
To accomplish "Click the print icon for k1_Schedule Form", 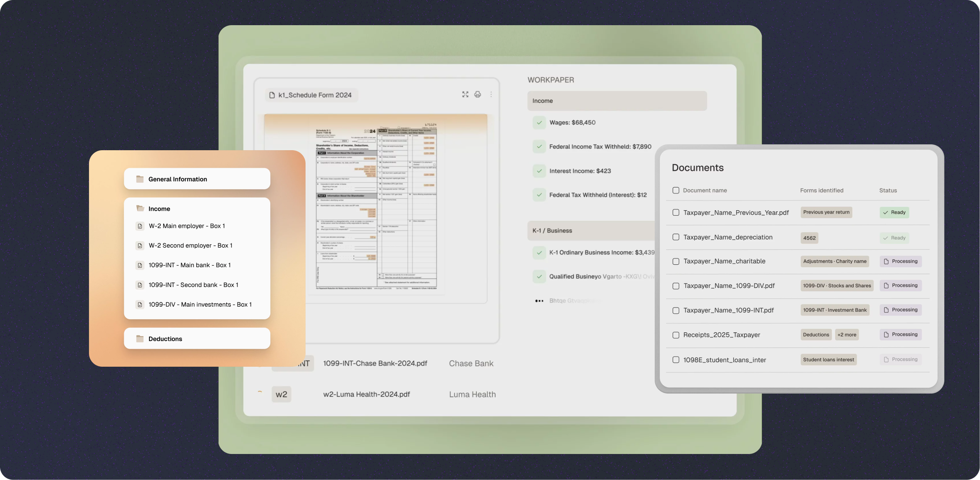I will tap(478, 94).
